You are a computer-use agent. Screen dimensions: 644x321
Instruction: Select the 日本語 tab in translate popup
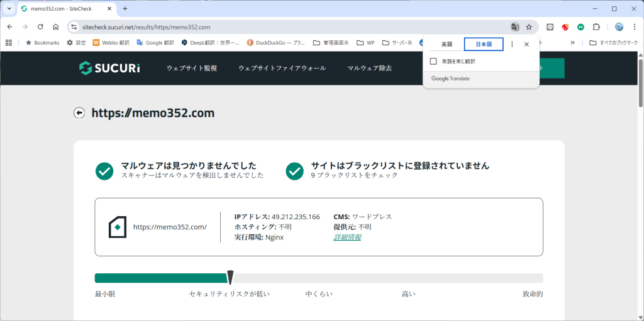click(x=483, y=44)
